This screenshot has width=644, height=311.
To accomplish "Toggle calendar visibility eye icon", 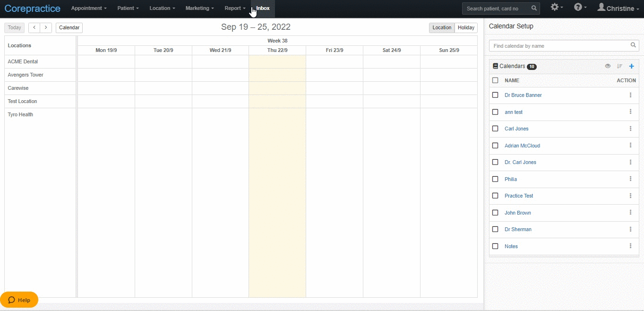I will [x=608, y=66].
